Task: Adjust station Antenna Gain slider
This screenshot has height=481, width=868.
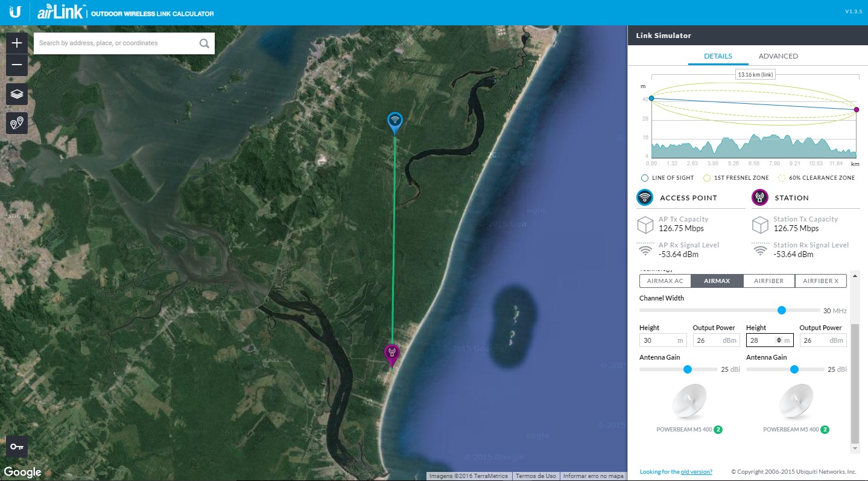Action: tap(794, 369)
